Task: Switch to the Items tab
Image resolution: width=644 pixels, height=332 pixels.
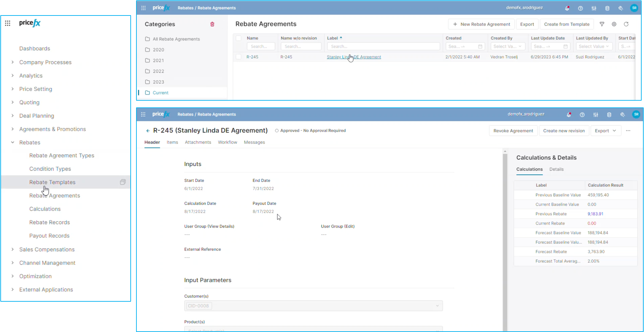Action: tap(172, 142)
